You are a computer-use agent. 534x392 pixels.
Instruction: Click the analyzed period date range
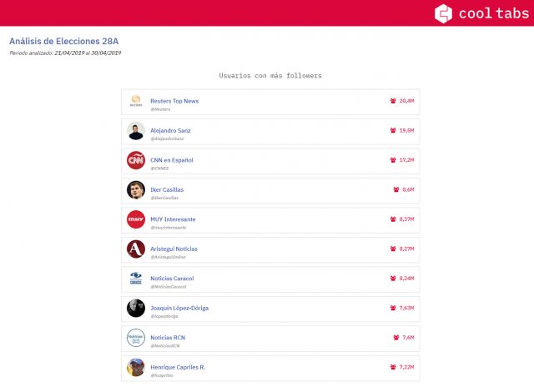pyautogui.click(x=88, y=53)
